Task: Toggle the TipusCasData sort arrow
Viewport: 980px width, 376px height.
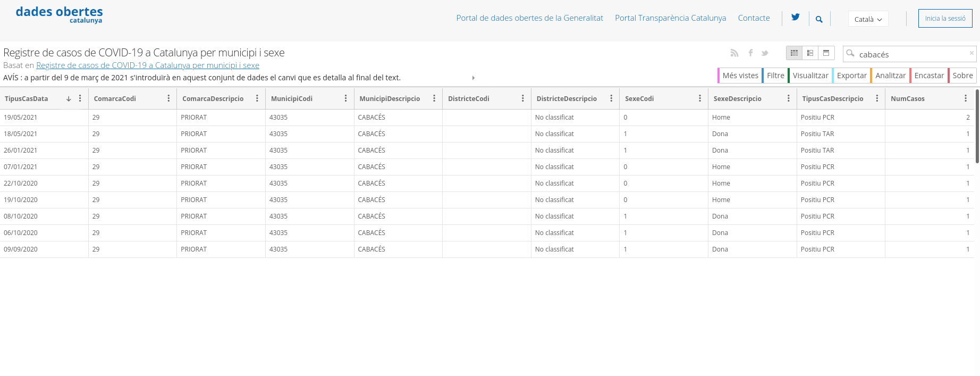Action: tap(69, 99)
